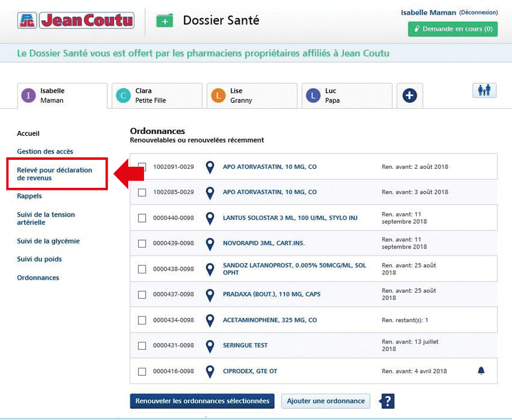The width and height of the screenshot is (512, 420).
Task: Tick the Sandoz Latanoprost checkbox
Action: click(x=142, y=269)
